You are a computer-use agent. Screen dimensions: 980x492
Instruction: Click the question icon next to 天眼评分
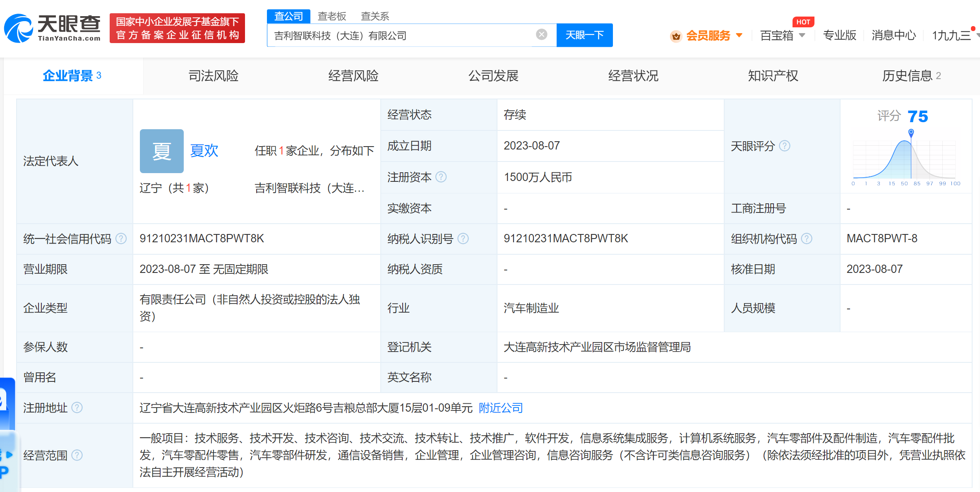coord(785,146)
